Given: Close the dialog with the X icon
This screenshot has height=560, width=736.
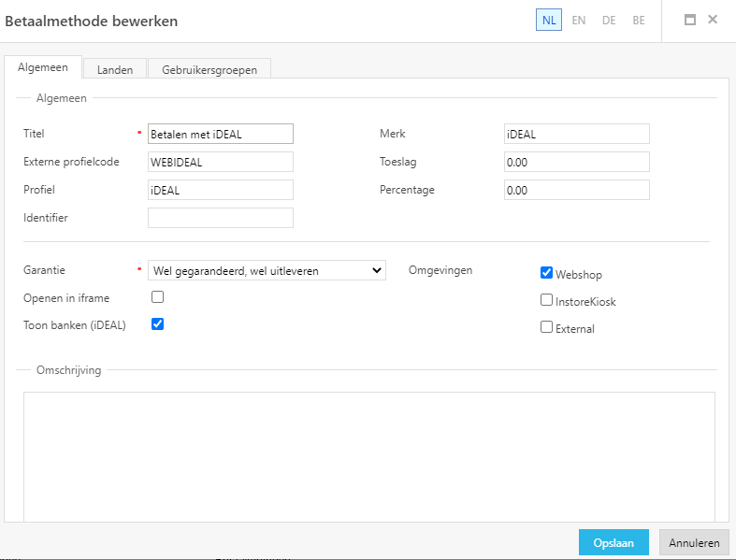Looking at the screenshot, I should click(x=713, y=20).
